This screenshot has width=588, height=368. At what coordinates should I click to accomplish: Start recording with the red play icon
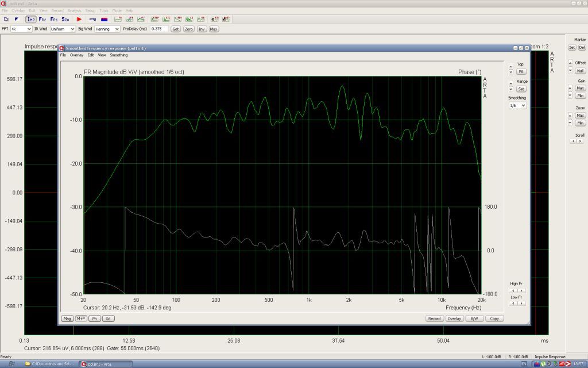pos(79,19)
